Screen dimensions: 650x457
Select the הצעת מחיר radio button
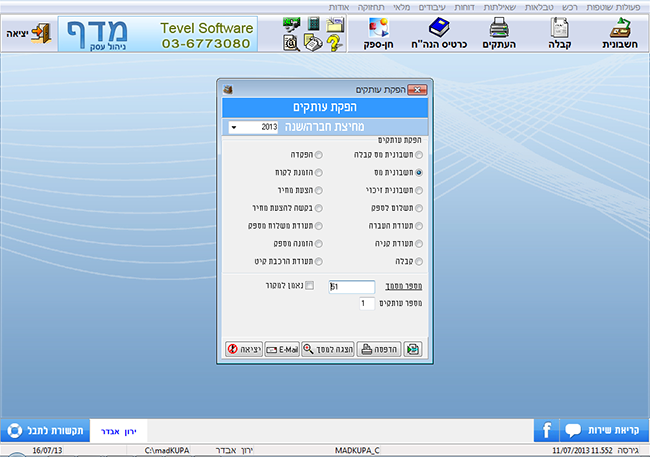click(317, 190)
